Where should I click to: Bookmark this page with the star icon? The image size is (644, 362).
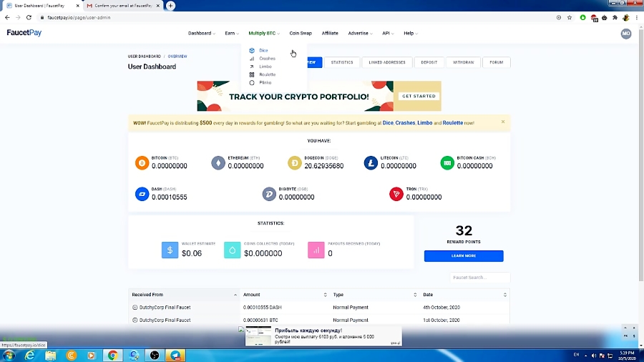[570, 18]
